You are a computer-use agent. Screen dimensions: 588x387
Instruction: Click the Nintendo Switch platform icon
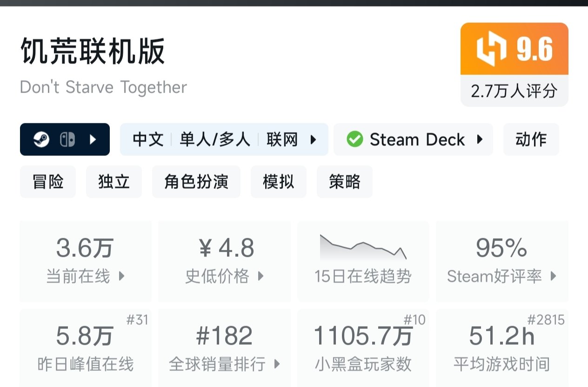pyautogui.click(x=67, y=140)
